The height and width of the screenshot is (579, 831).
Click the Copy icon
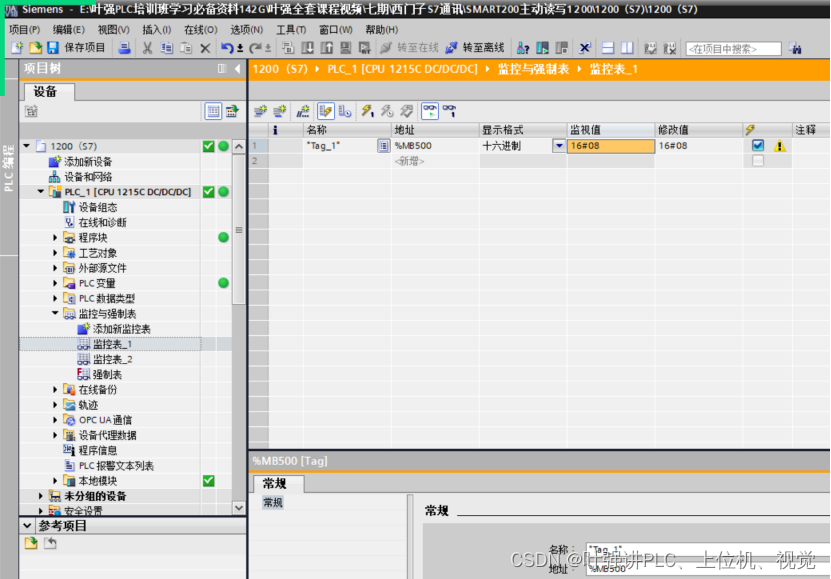[166, 48]
